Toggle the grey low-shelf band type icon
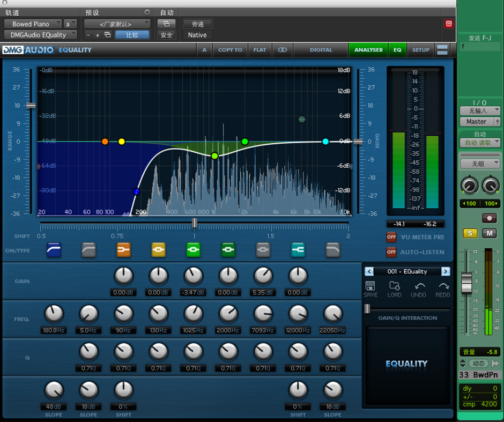504x422 pixels. 88,250
